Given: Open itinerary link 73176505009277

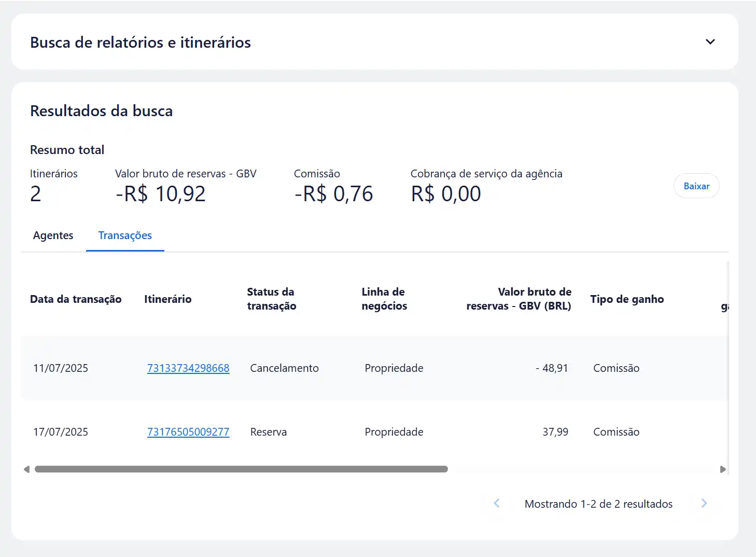Looking at the screenshot, I should [x=188, y=432].
